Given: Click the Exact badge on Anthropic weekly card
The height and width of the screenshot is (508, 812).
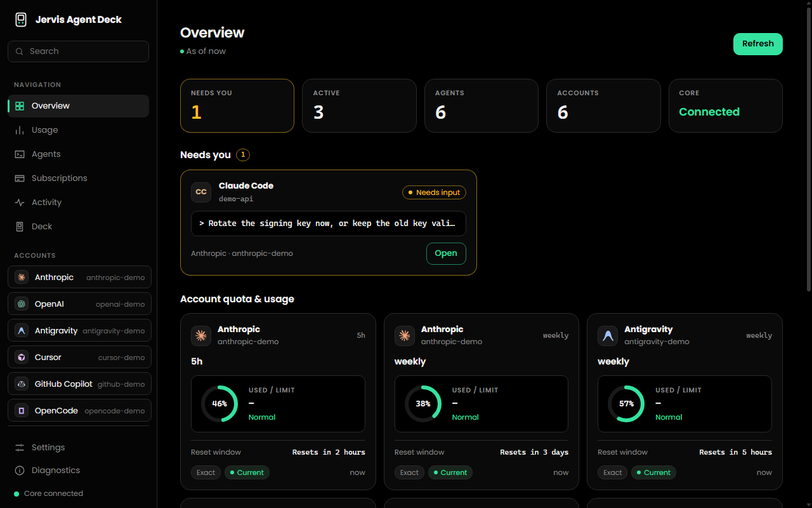Looking at the screenshot, I should [x=409, y=472].
